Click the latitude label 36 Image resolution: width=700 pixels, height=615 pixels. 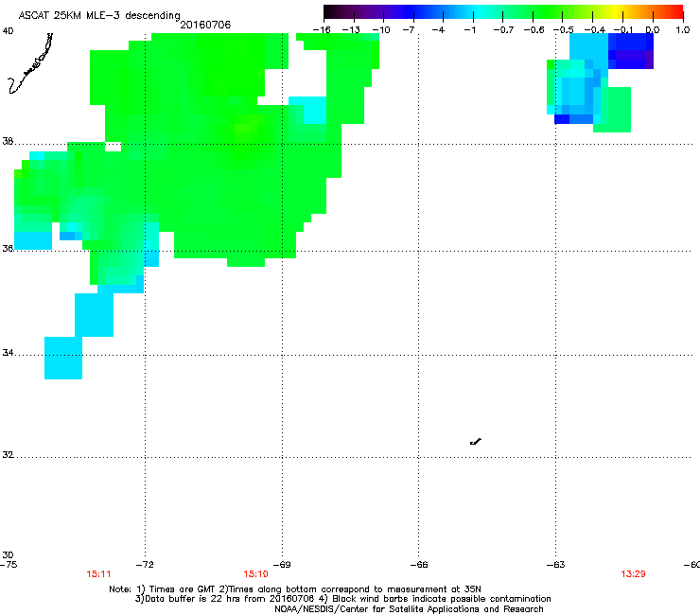pos(8,248)
